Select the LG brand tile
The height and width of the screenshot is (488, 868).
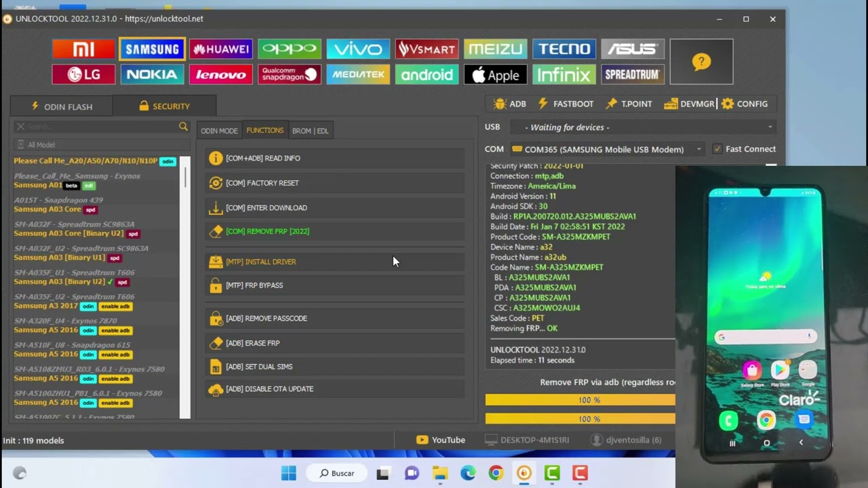(x=83, y=75)
